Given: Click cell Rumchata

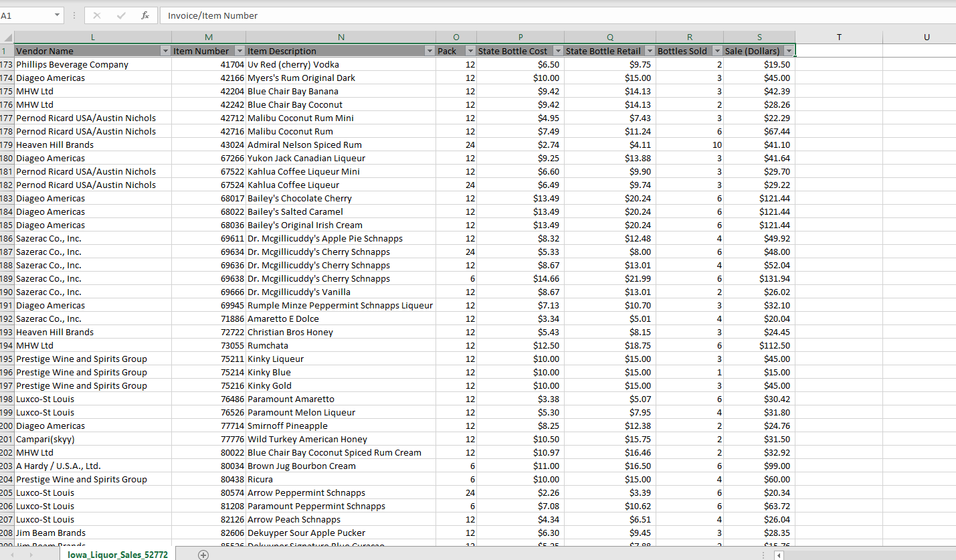Looking at the screenshot, I should (x=341, y=345).
